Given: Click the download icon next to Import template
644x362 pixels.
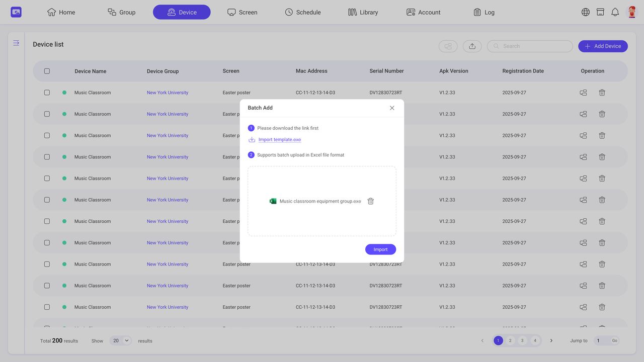Looking at the screenshot, I should click(x=252, y=140).
